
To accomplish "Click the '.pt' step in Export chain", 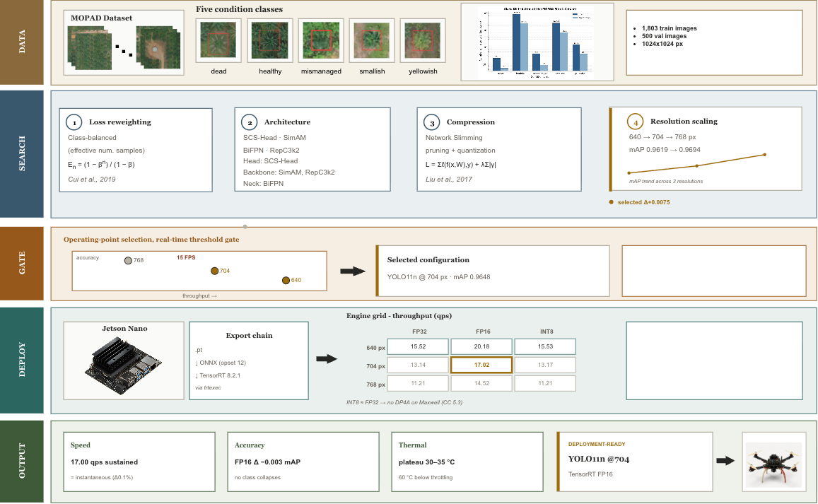I will [199, 350].
